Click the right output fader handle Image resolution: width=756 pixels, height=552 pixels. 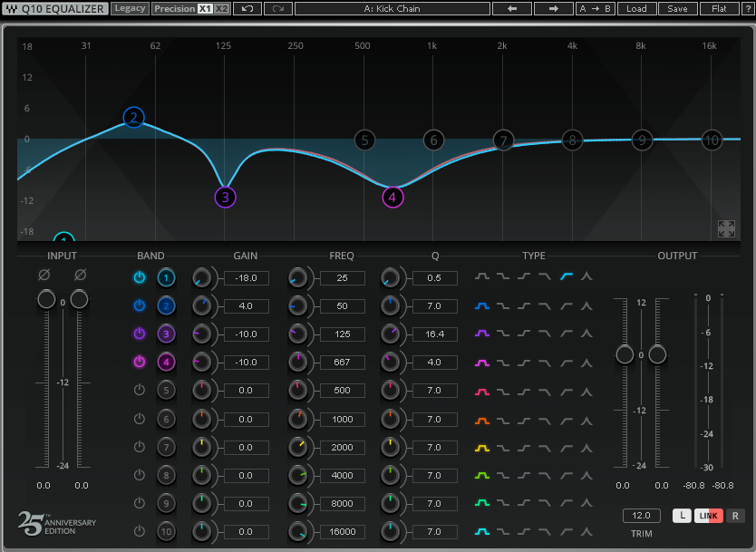pyautogui.click(x=657, y=354)
